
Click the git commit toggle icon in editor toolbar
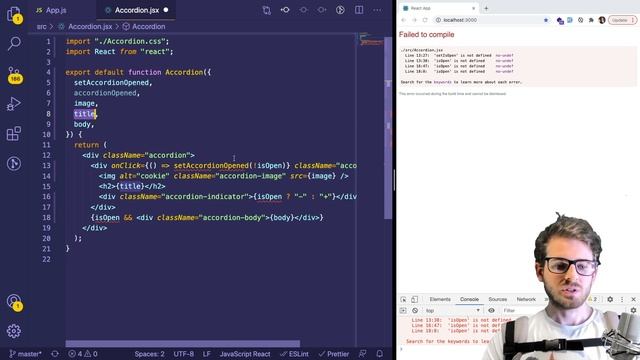[x=285, y=10]
